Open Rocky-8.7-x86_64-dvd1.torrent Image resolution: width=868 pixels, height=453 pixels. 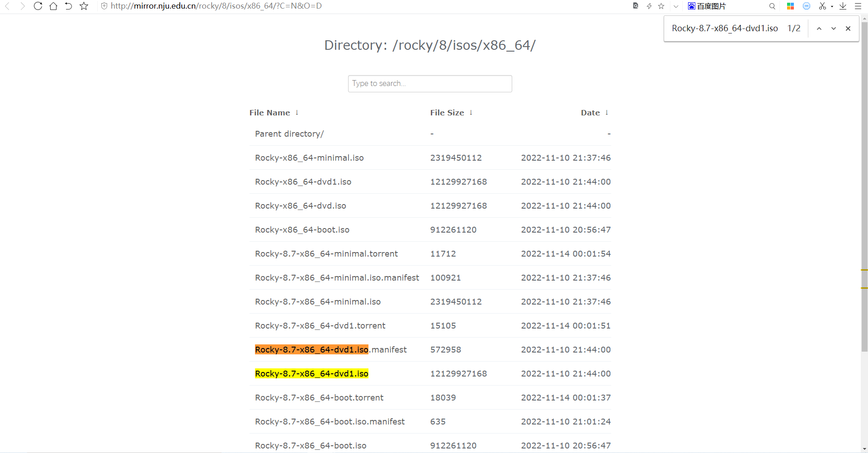(x=320, y=326)
